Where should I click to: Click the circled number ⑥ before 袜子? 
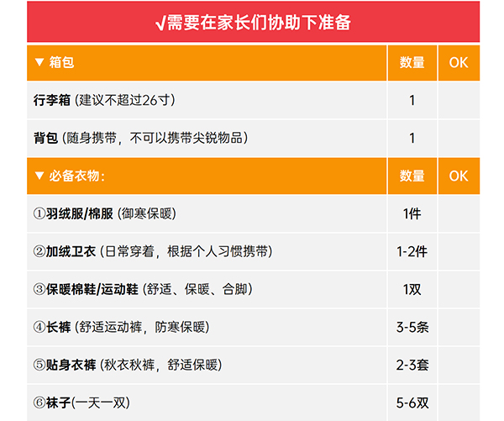pos(39,403)
